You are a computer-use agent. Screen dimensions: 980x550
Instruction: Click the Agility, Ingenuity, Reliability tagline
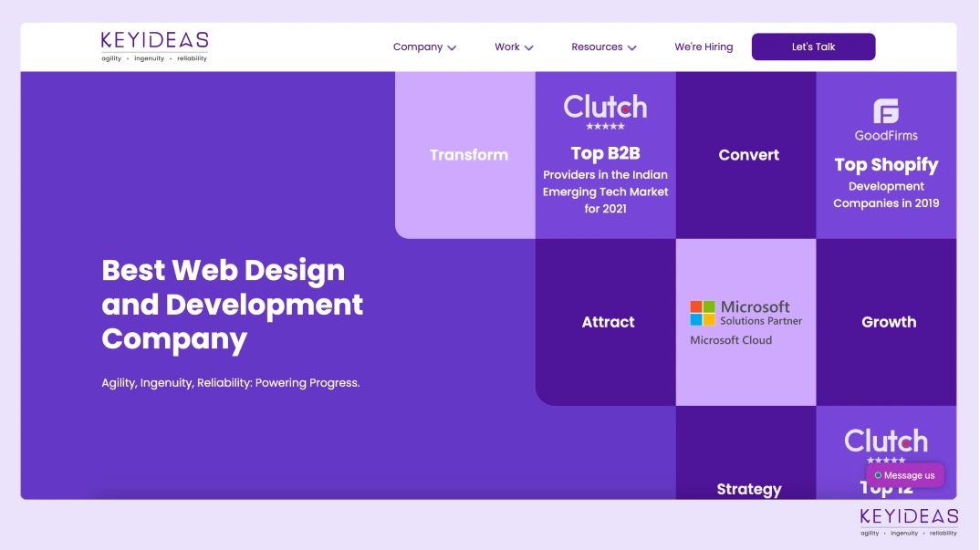231,382
